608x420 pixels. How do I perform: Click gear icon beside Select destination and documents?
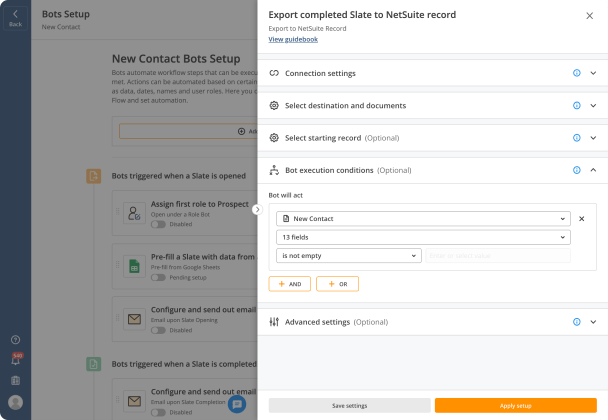point(274,105)
